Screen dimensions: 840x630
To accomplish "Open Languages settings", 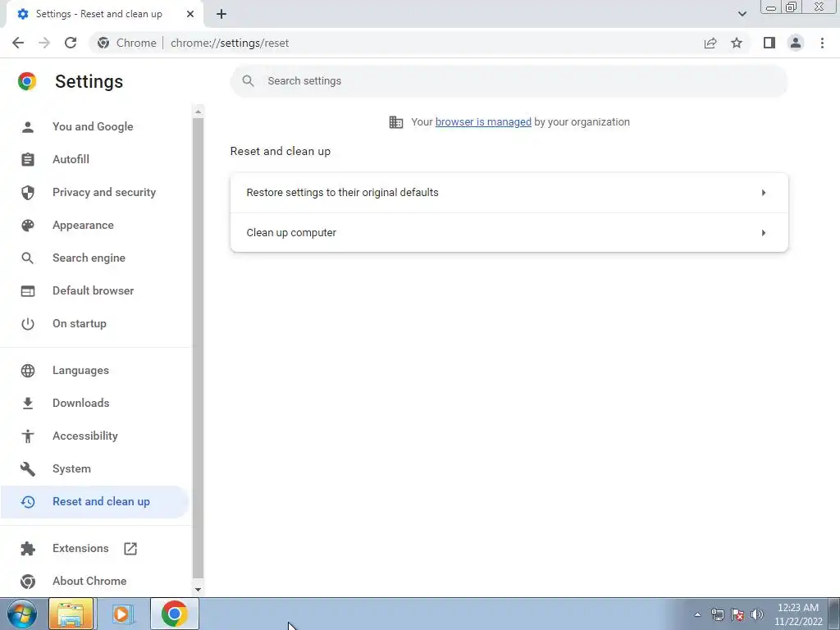I will click(x=94, y=370).
